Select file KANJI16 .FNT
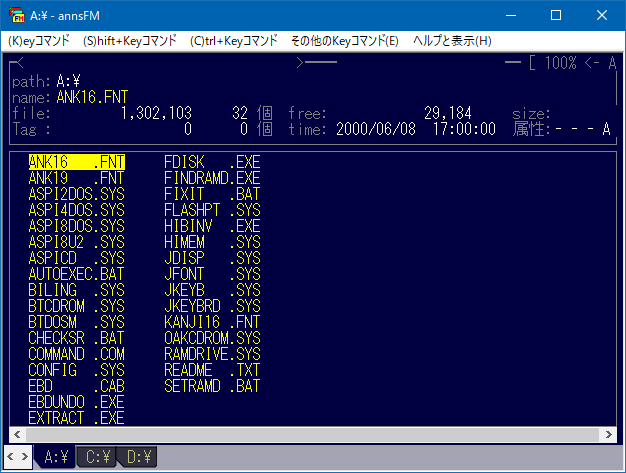 tap(212, 322)
